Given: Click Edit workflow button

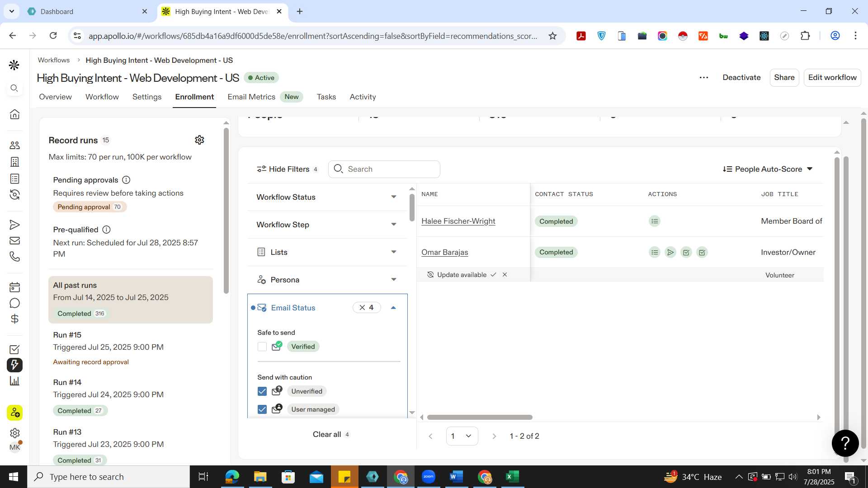Looking at the screenshot, I should pyautogui.click(x=832, y=77).
